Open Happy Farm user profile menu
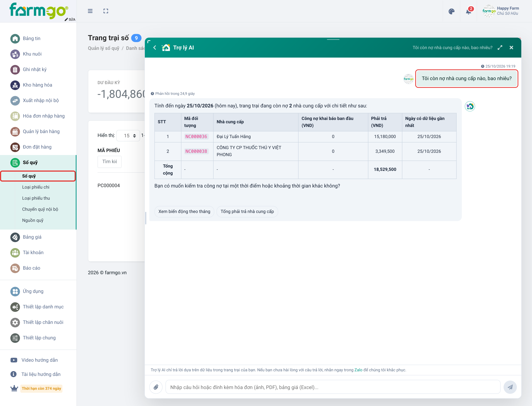The height and width of the screenshot is (406, 532). point(501,11)
